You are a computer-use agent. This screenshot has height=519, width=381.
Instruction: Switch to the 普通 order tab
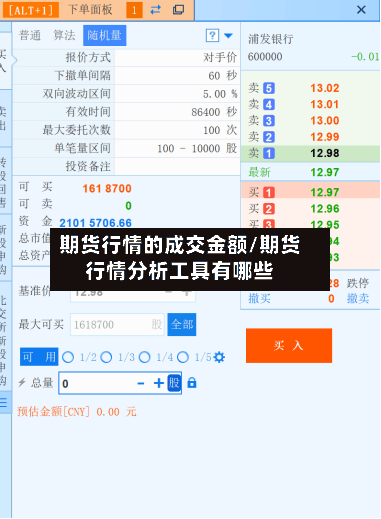(30, 35)
